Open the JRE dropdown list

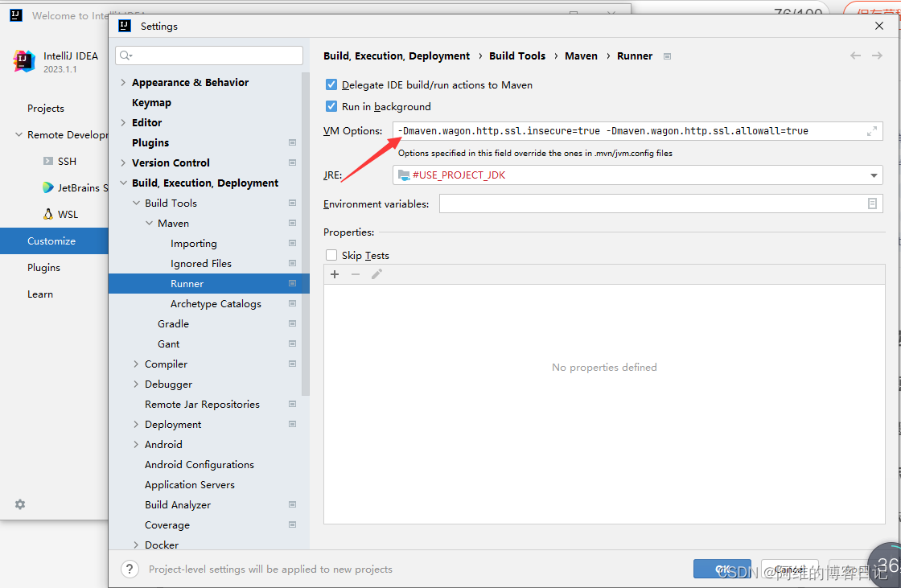[874, 175]
